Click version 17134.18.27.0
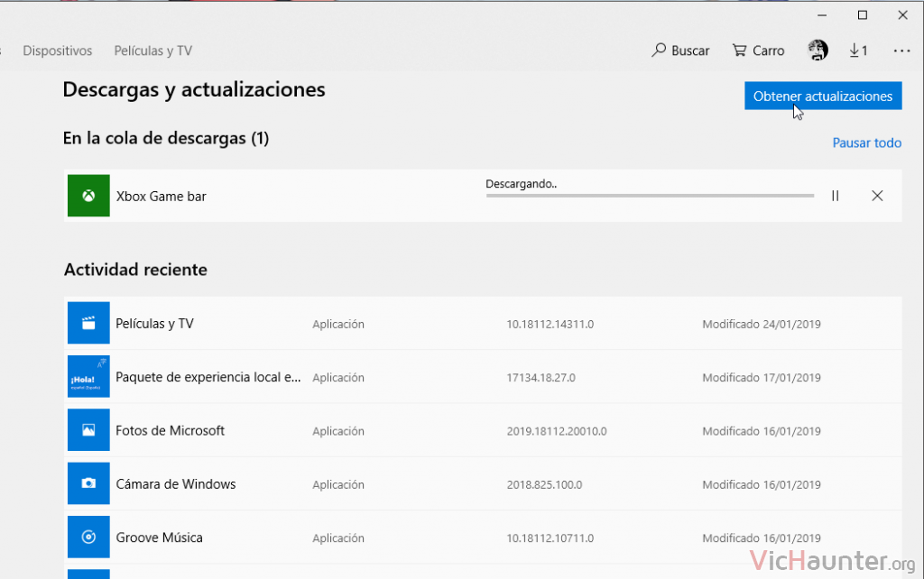 pos(541,378)
